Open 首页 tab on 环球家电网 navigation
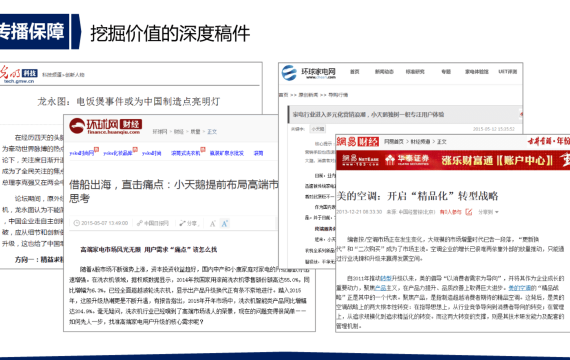 355,72
